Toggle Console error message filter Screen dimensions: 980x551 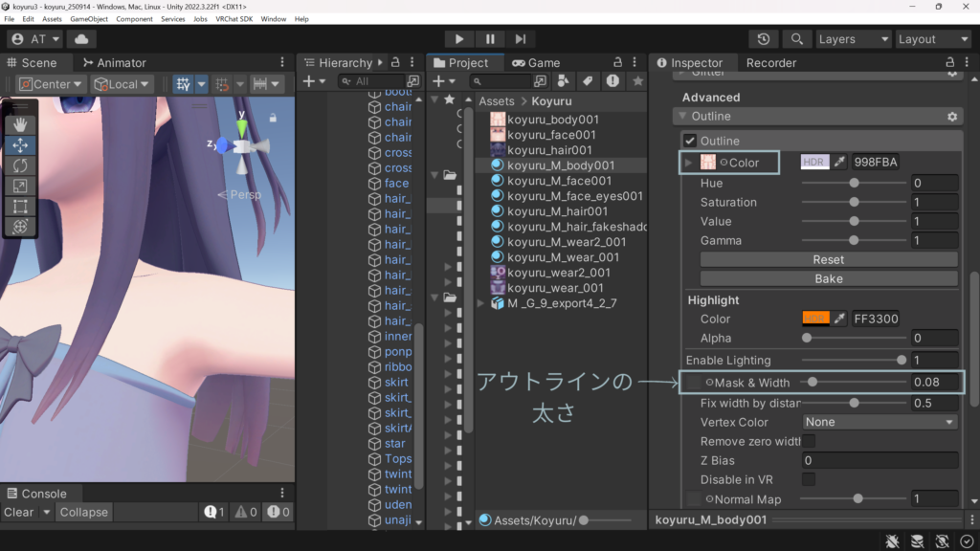[278, 513]
